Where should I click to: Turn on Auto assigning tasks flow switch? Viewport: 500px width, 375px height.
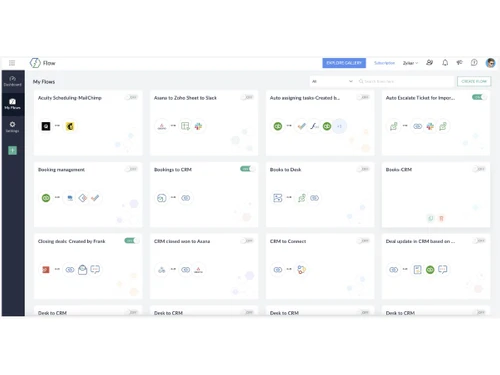[363, 97]
